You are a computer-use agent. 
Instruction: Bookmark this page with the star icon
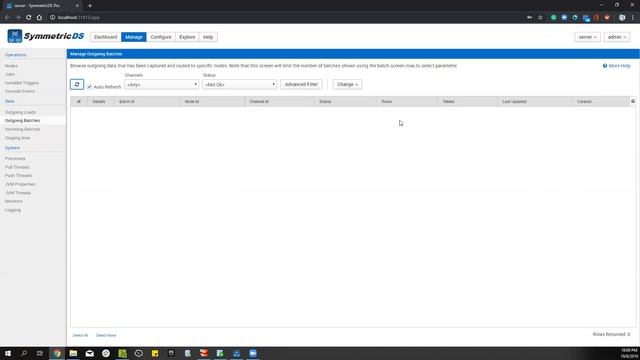point(540,18)
